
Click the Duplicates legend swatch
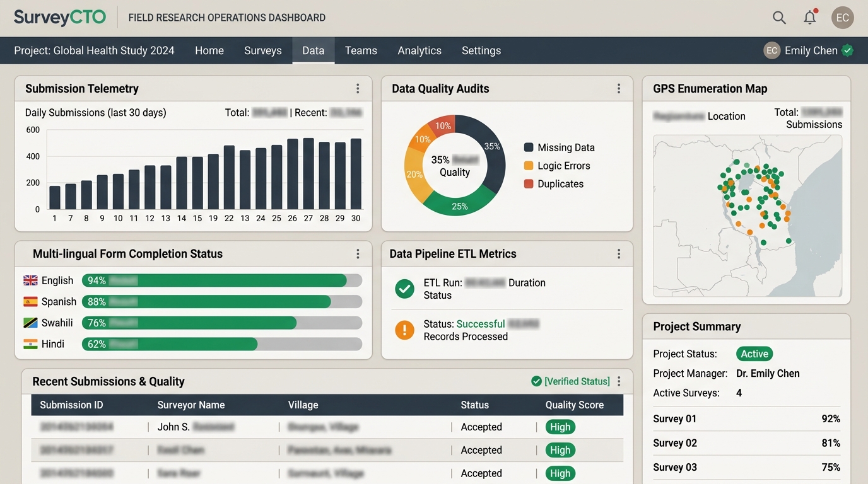tap(529, 184)
